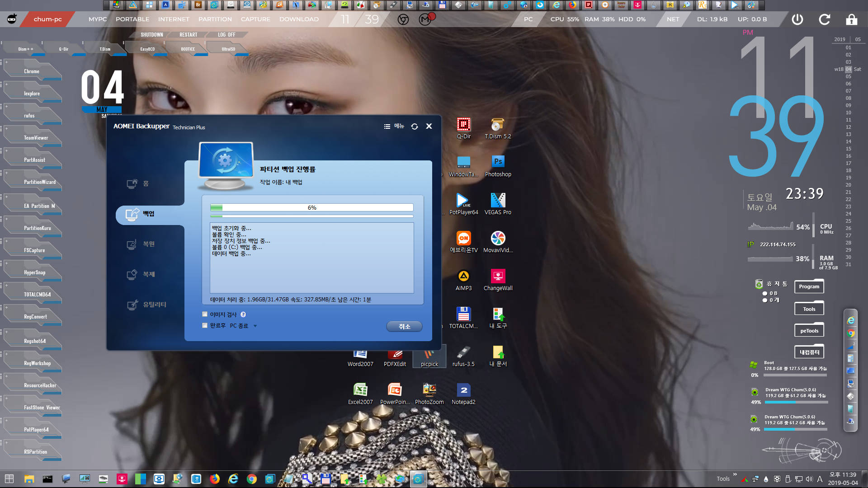
Task: Open TOTALCMD desktop icon
Action: point(463,318)
